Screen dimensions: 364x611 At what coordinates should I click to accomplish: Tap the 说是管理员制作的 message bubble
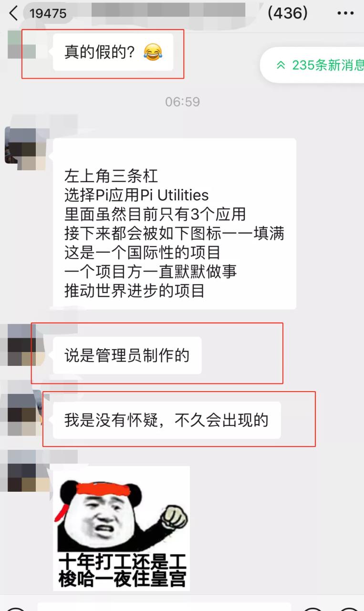click(x=127, y=355)
